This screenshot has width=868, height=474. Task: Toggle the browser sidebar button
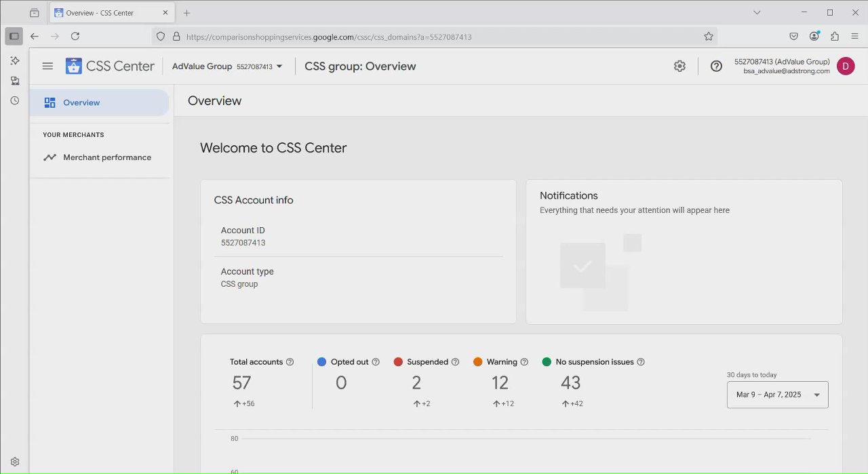click(x=14, y=37)
